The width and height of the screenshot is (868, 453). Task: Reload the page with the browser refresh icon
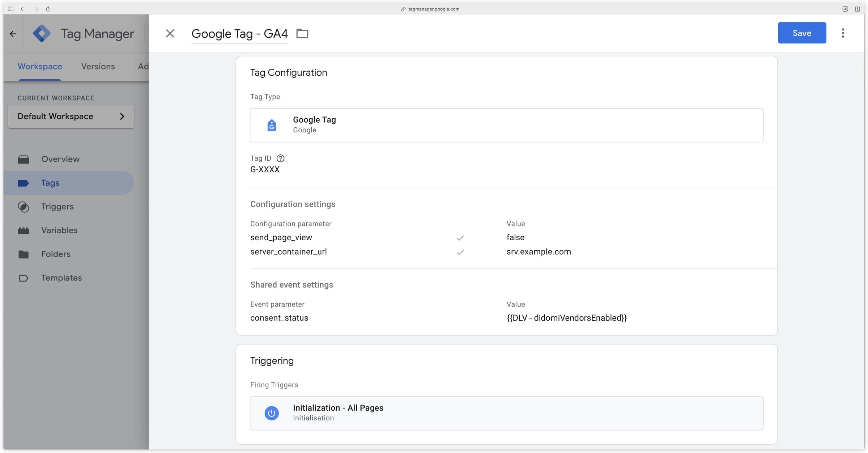[x=48, y=9]
